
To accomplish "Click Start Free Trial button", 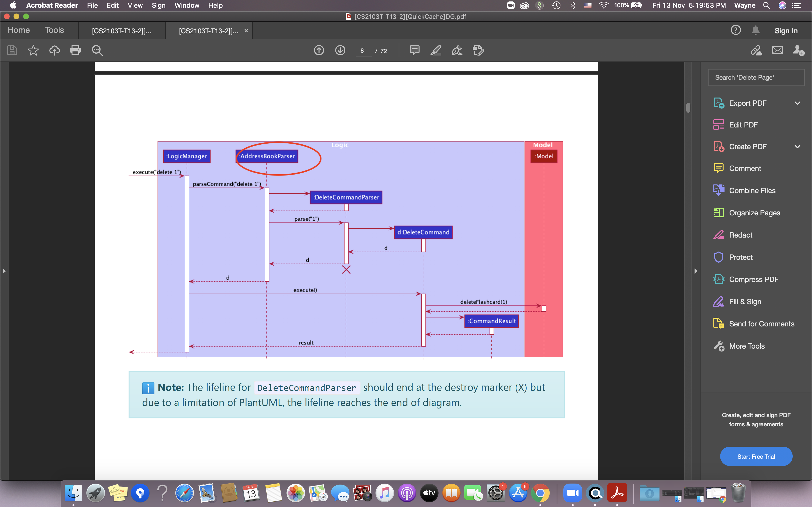I will [x=756, y=456].
